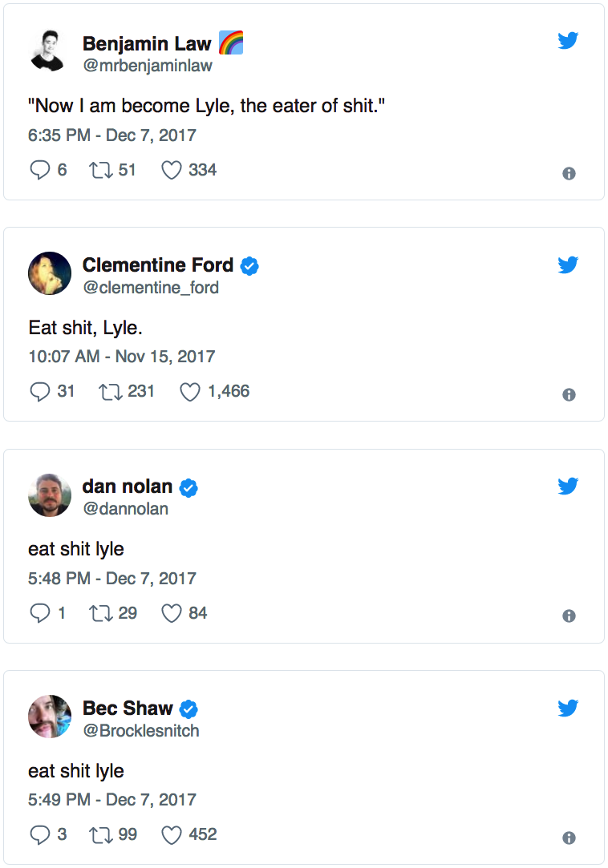Open Clementine Ford's avatar
This screenshot has width=608, height=868.
coord(50,273)
